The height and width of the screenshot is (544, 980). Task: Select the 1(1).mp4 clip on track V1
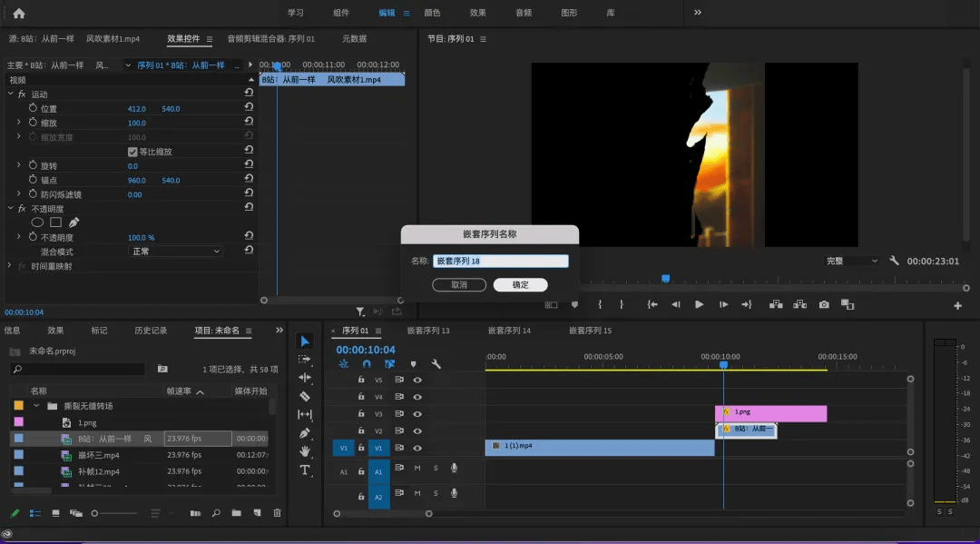600,447
